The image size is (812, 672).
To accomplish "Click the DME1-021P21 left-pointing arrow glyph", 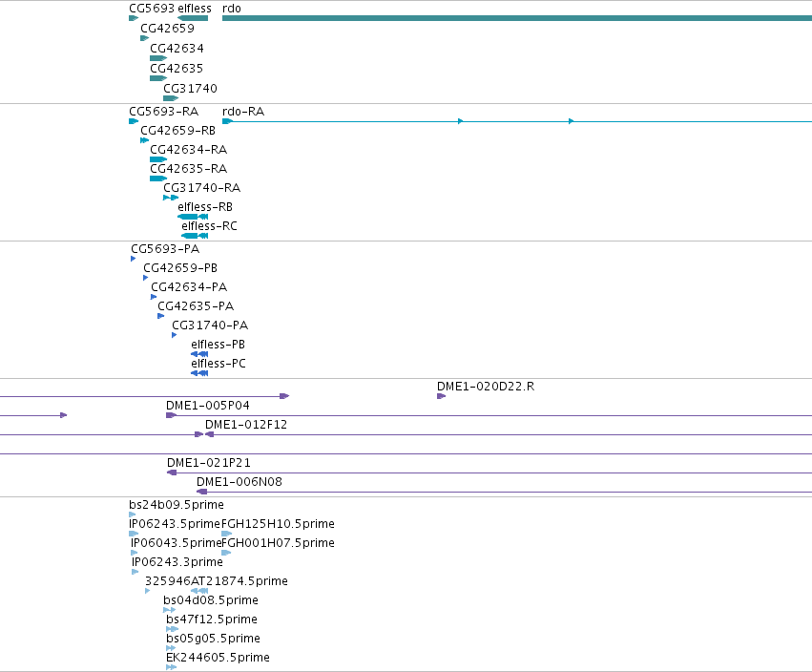I will pos(172,472).
